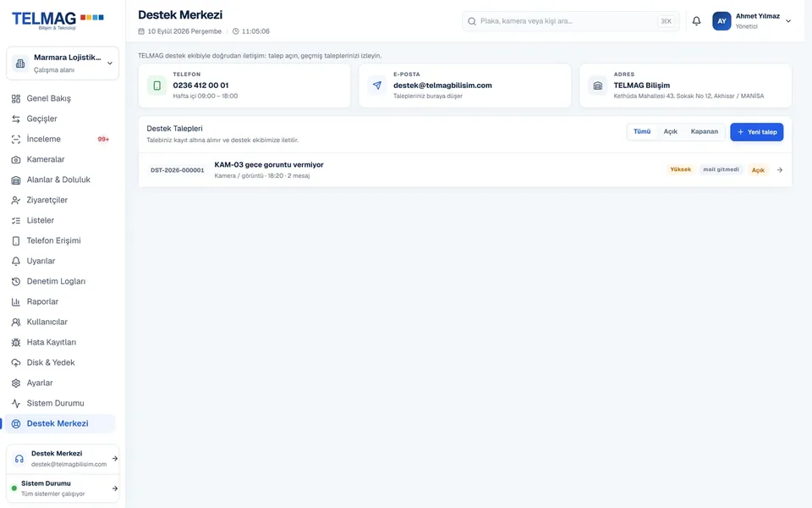Click the 0236 412 00 01 phone number
Viewport: 812px width, 508px height.
click(x=200, y=86)
